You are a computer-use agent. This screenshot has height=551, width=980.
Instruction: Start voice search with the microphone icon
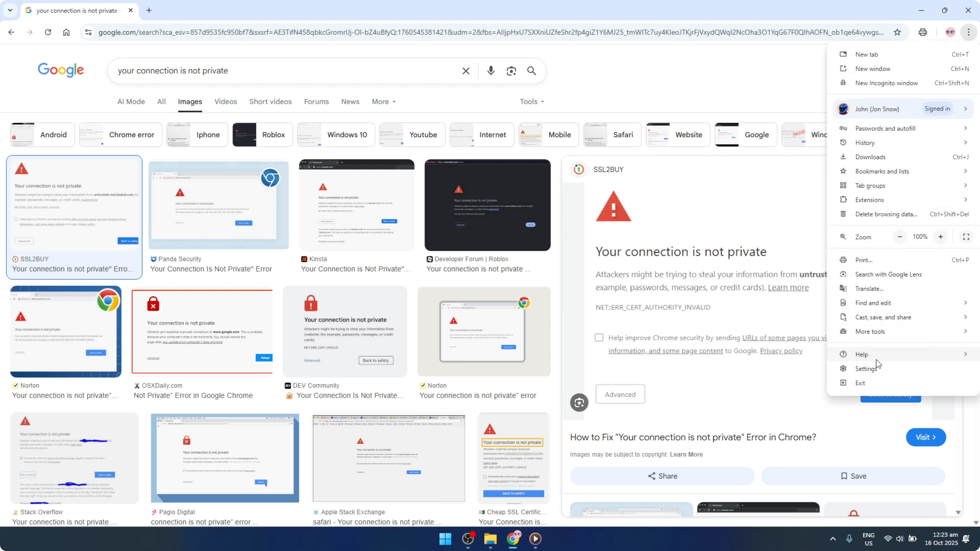click(x=491, y=71)
